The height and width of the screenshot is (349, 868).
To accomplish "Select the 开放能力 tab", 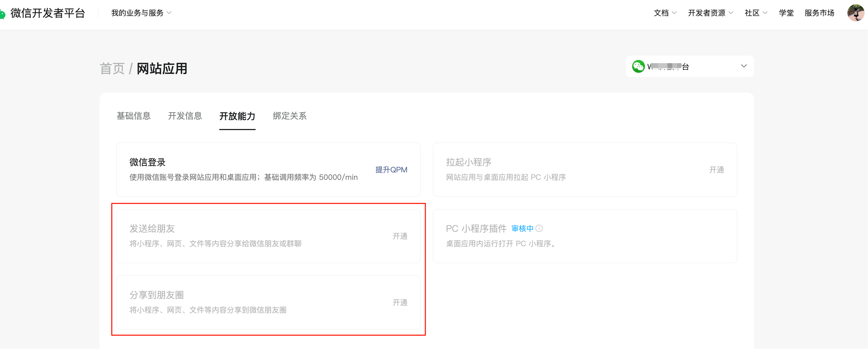I will (237, 116).
